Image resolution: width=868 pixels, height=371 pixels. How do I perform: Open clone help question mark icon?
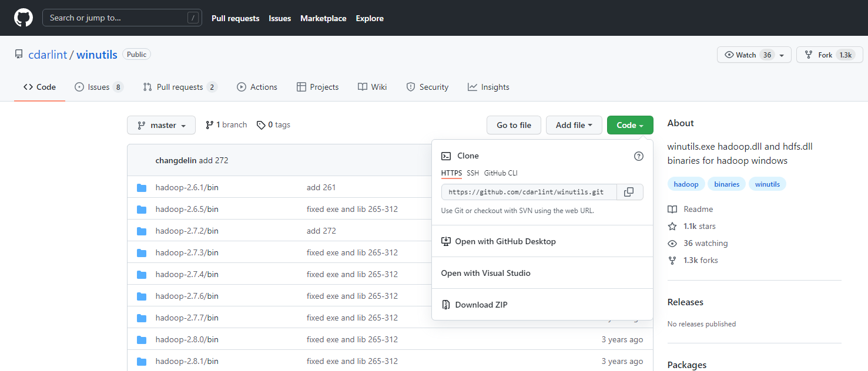(x=639, y=156)
